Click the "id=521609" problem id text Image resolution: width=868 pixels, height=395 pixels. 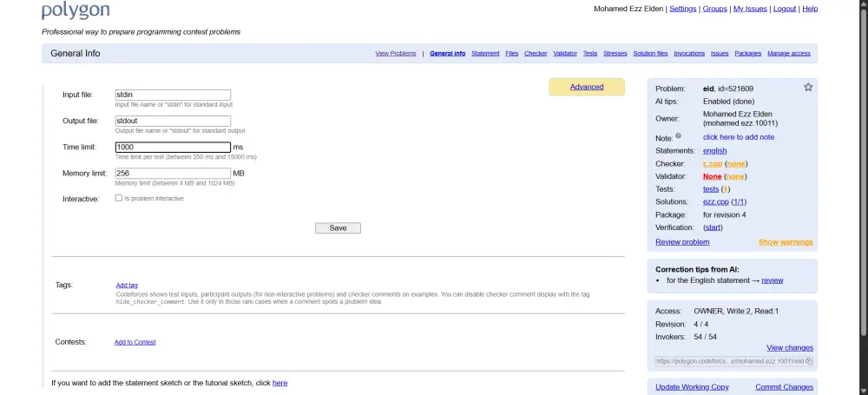pos(735,89)
